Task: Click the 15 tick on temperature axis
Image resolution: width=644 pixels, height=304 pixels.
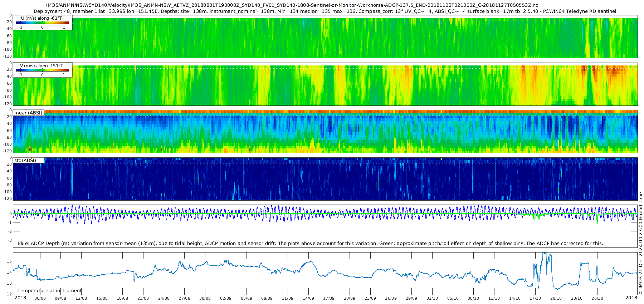Action: click(x=9, y=261)
